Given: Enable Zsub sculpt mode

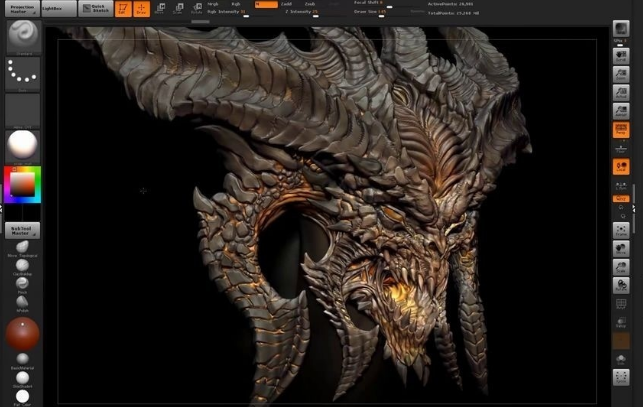Looking at the screenshot, I should click(x=310, y=4).
